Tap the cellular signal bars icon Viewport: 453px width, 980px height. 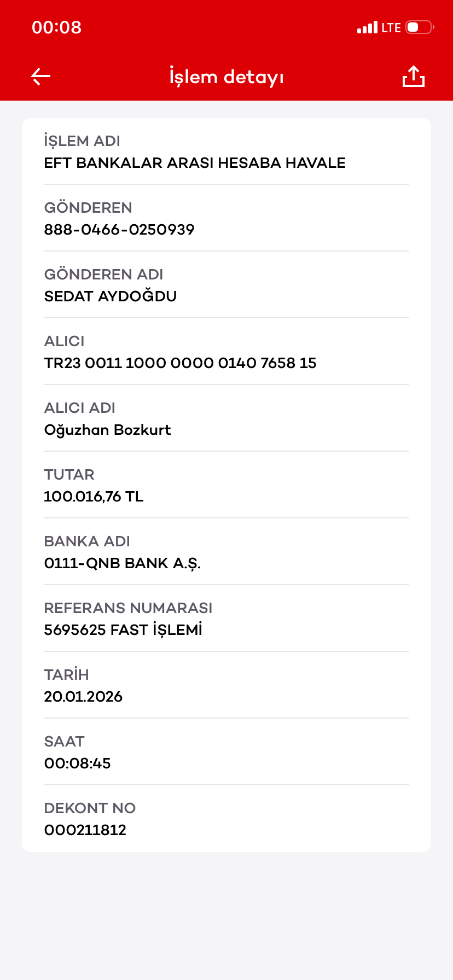coord(367,27)
